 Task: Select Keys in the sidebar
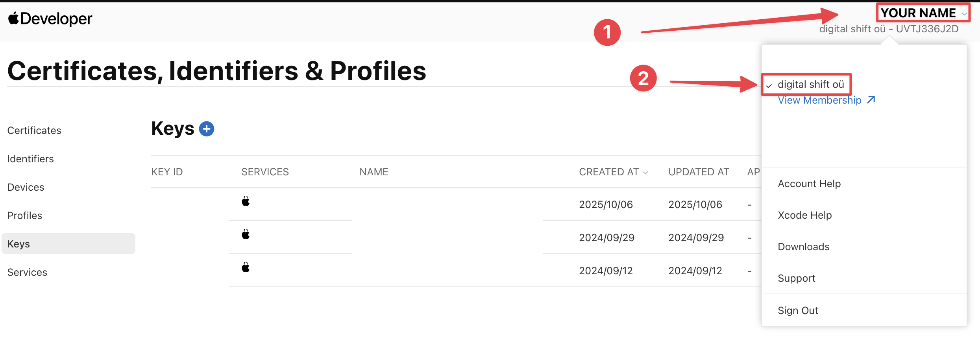(18, 244)
